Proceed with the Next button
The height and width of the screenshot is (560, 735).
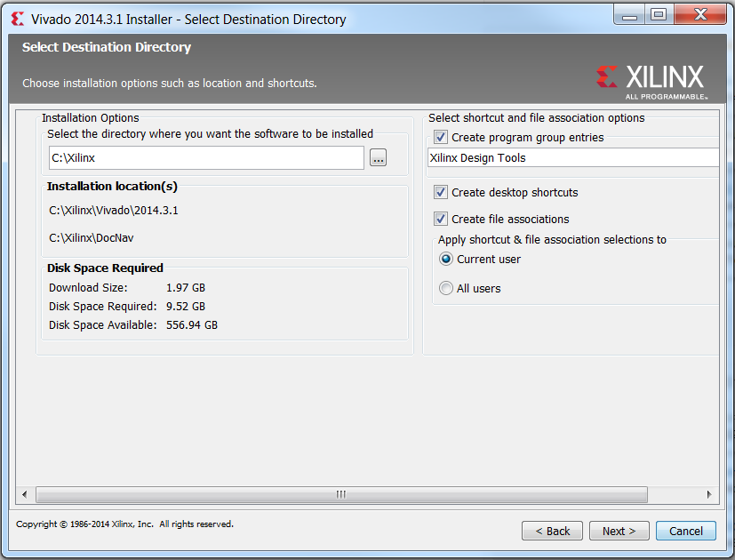619,531
